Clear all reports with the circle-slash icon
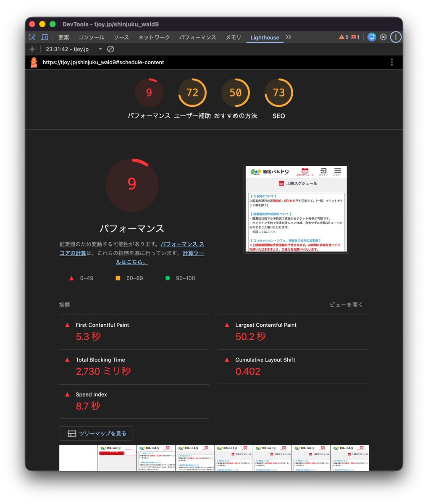Screen dimensions: 428x504 point(110,49)
